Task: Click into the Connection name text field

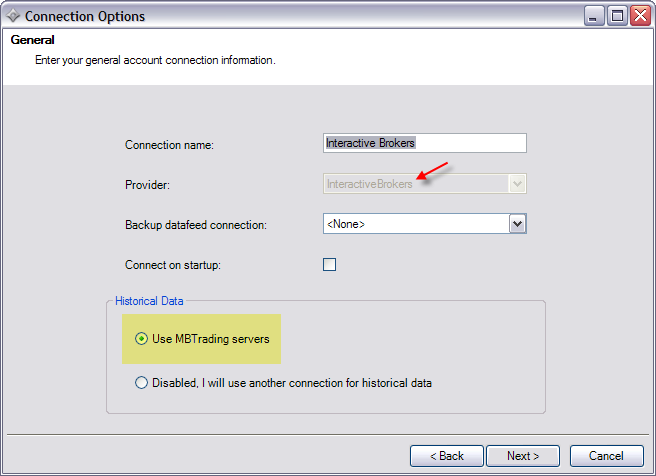Action: coord(425,143)
